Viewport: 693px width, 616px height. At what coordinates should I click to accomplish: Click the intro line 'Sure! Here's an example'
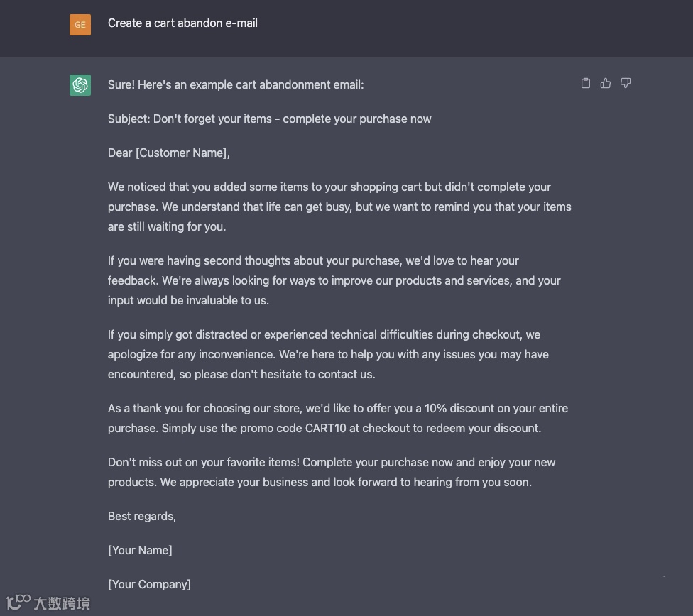[x=236, y=84]
